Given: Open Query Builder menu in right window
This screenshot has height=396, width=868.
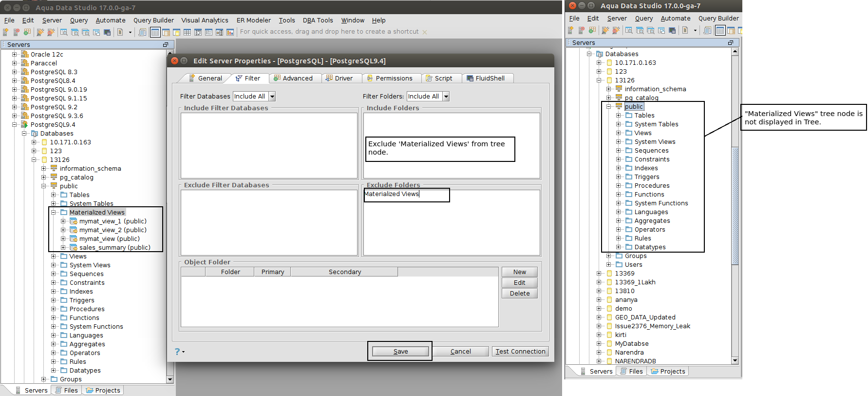Looking at the screenshot, I should 718,19.
